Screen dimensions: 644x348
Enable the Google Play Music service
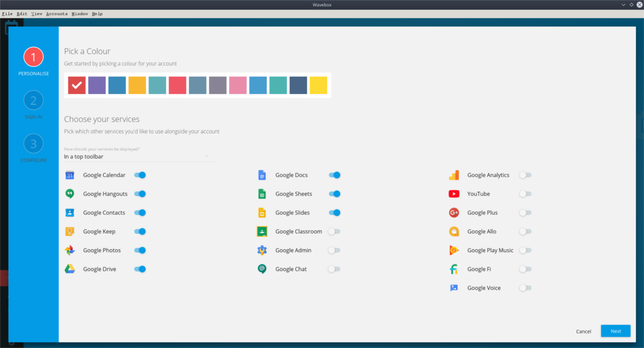(525, 250)
